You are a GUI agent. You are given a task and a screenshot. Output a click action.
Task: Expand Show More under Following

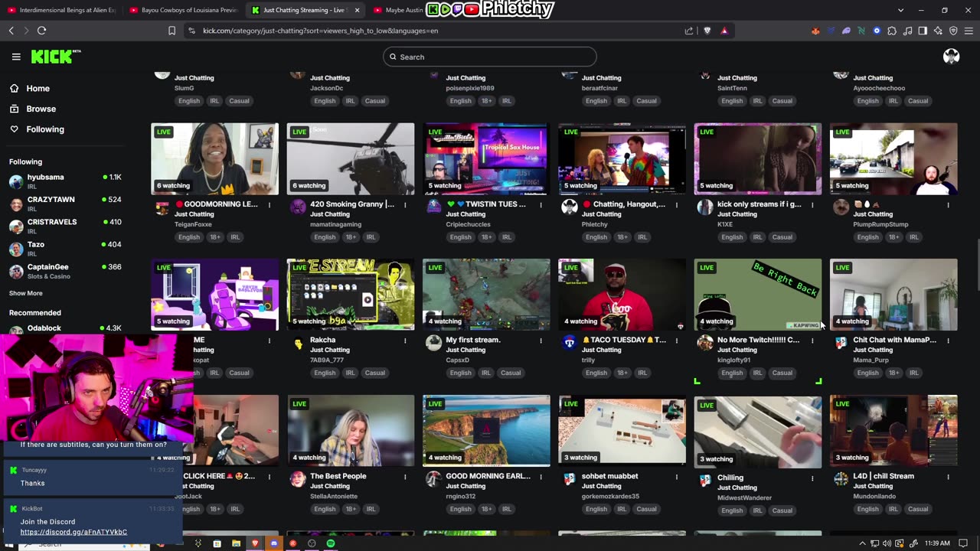pos(25,293)
